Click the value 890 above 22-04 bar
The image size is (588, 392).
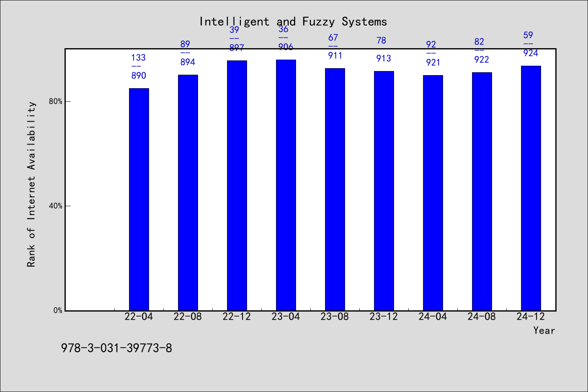click(139, 76)
